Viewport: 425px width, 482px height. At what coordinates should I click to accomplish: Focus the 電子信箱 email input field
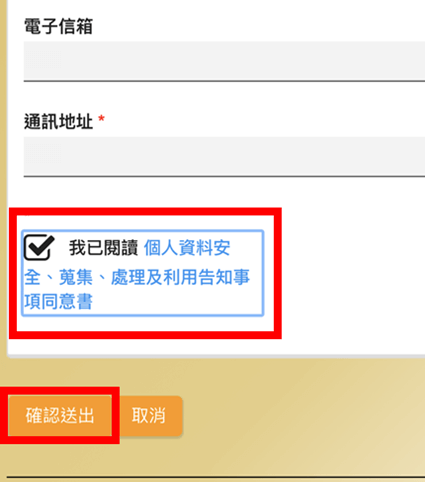click(224, 60)
